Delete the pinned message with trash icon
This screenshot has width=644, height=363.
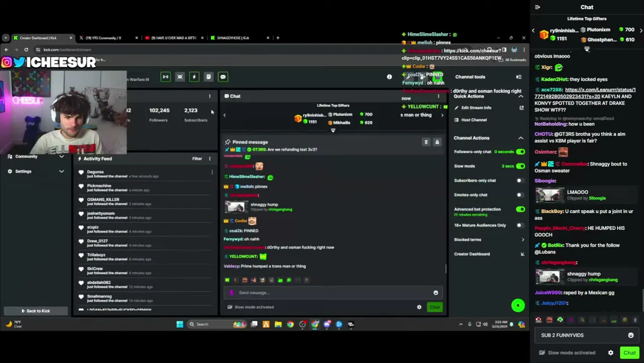(426, 142)
